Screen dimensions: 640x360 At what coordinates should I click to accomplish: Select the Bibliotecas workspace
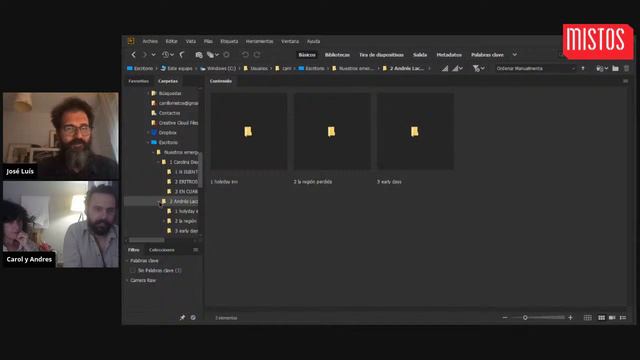(x=337, y=55)
